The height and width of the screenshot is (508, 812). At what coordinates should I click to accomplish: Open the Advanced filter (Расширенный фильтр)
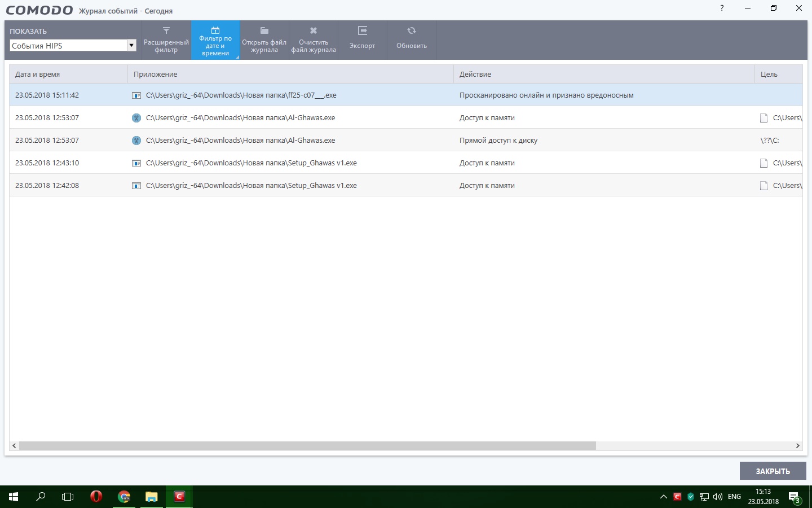pyautogui.click(x=166, y=40)
